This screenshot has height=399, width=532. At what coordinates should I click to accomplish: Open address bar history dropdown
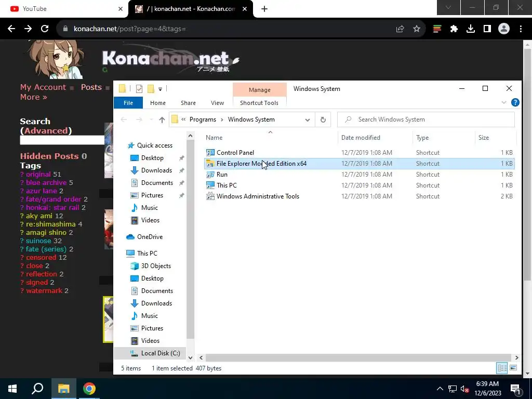[x=308, y=120]
